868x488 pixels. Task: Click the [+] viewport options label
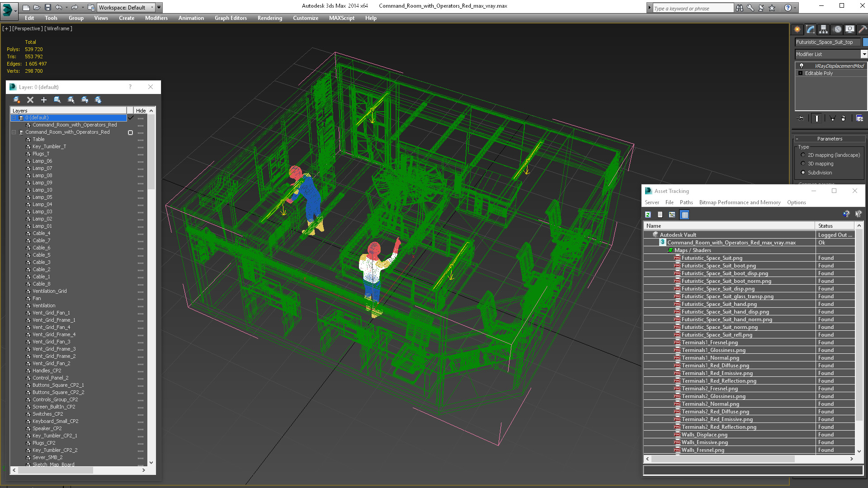(6, 28)
